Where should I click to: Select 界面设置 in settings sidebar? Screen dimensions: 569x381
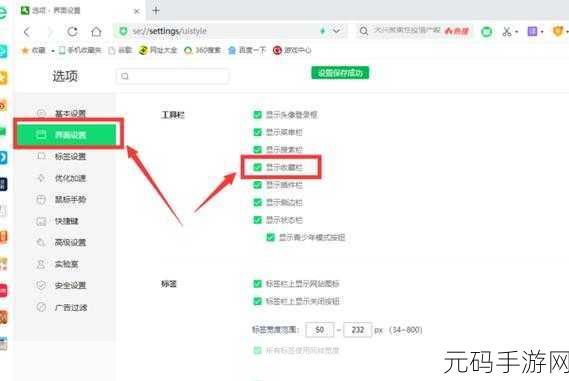[66, 135]
